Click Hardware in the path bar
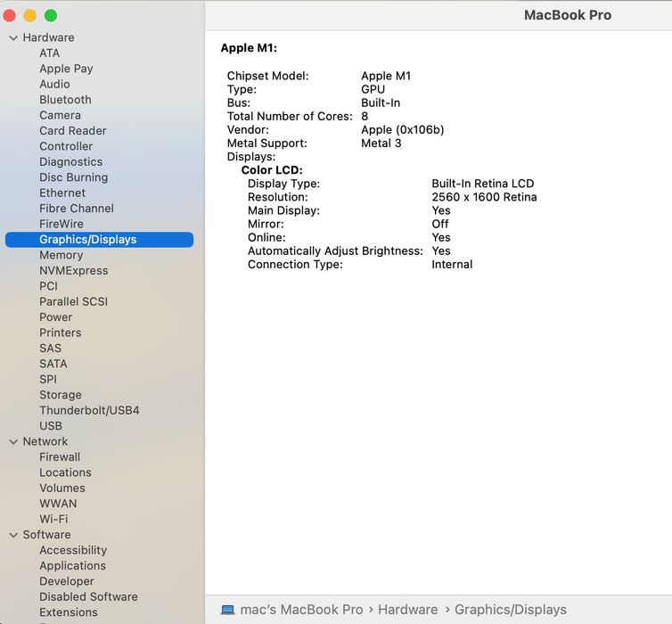Viewport: 672px width, 624px height. click(407, 610)
